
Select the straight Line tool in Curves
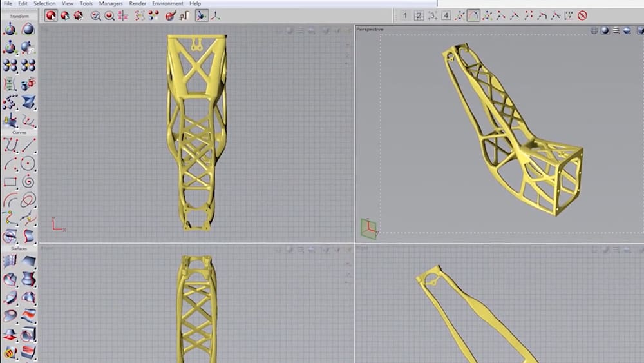28,145
